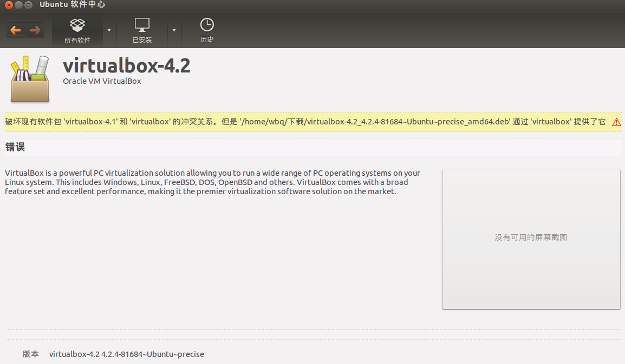Click the VirtualBox description paragraph
625x364 pixels.
pyautogui.click(x=212, y=182)
